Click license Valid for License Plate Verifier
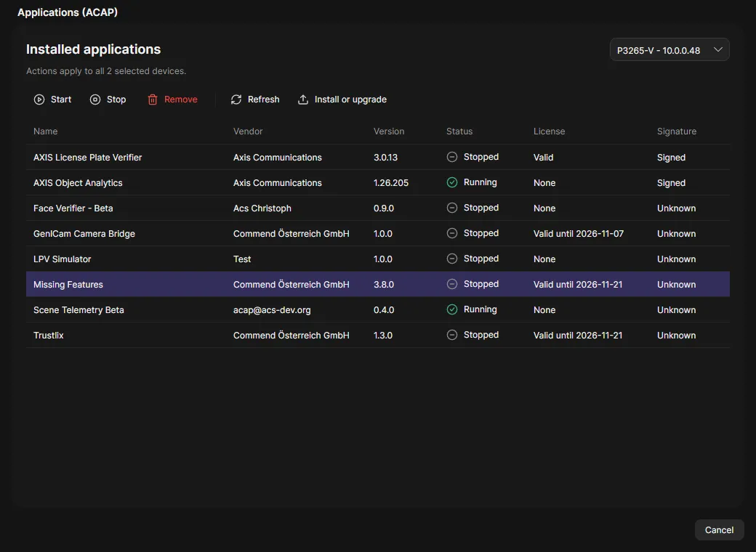756x552 pixels. pyautogui.click(x=544, y=158)
